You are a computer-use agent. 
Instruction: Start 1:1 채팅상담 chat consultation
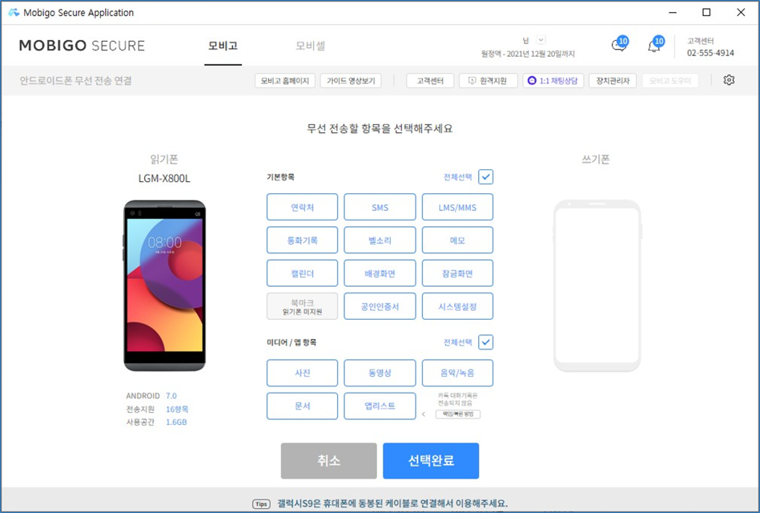553,81
